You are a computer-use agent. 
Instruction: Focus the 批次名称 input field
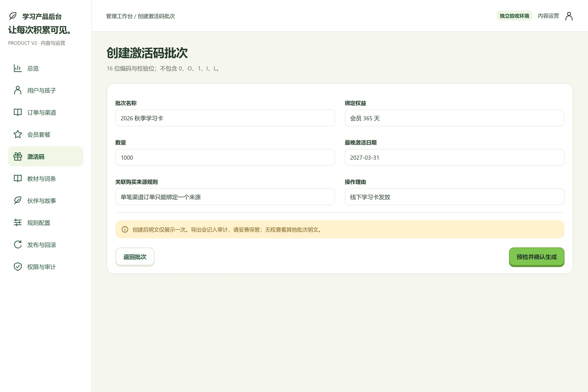tap(225, 118)
